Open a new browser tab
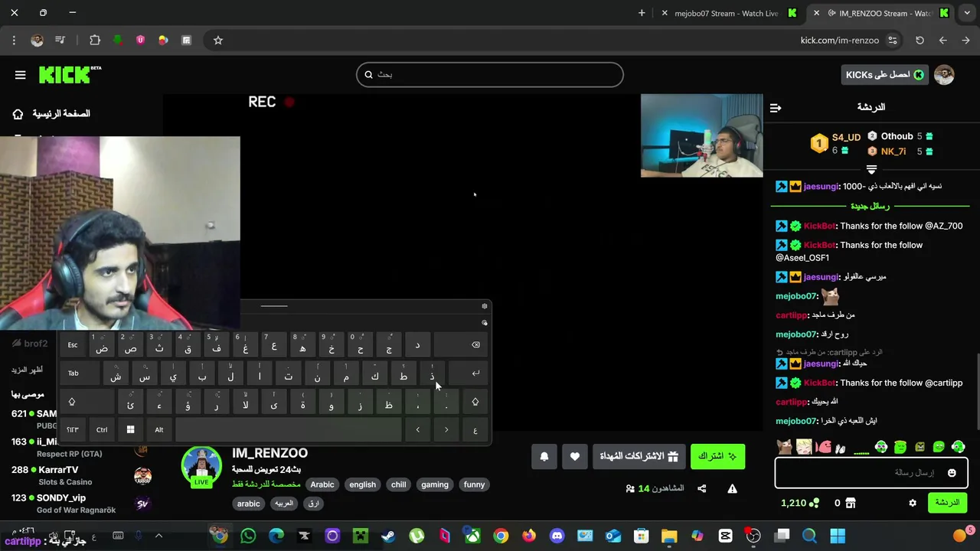980x551 pixels. click(x=642, y=13)
